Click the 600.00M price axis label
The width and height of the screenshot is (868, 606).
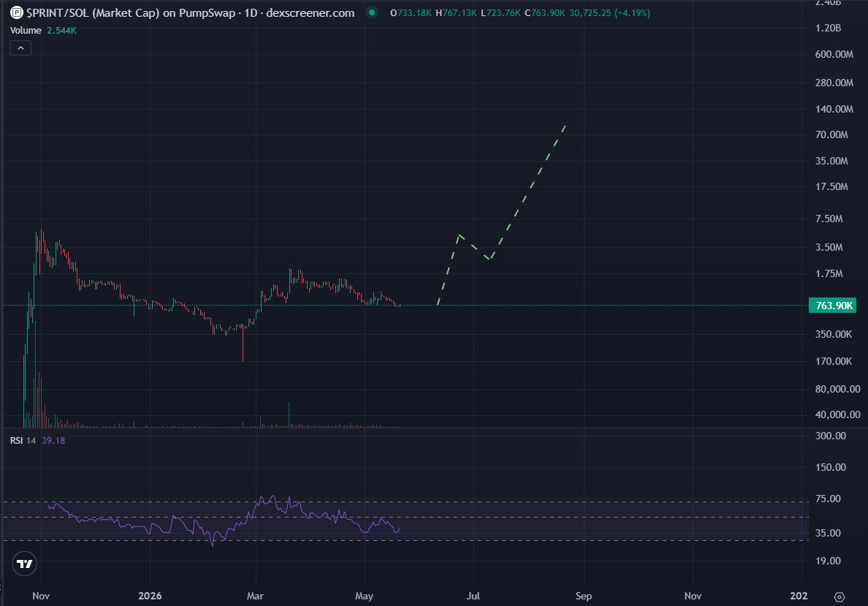pyautogui.click(x=834, y=54)
